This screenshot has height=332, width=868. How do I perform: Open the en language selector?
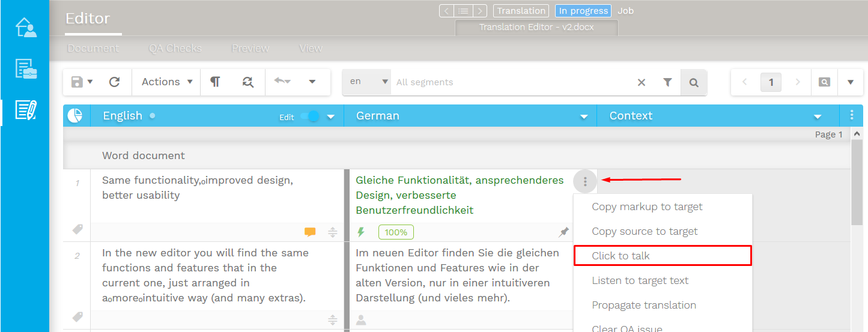pos(366,82)
